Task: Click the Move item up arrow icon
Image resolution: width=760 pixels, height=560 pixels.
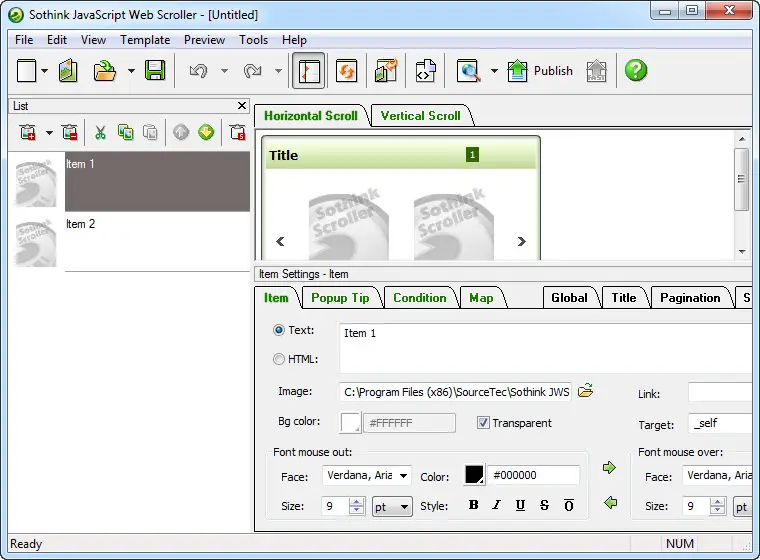Action: point(181,132)
